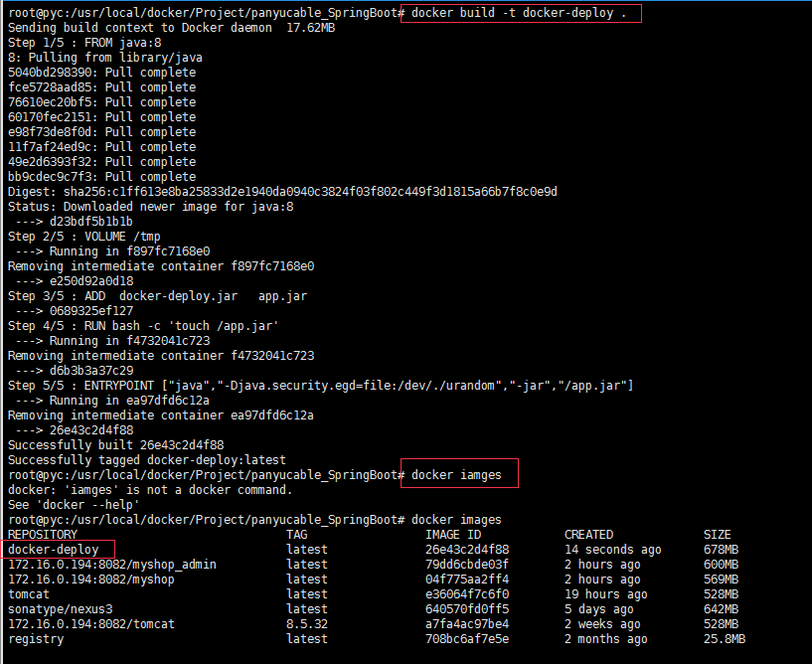Click repository '172.16.0.194:8082/myshop_admin'
The width and height of the screenshot is (812, 664).
pos(112,565)
